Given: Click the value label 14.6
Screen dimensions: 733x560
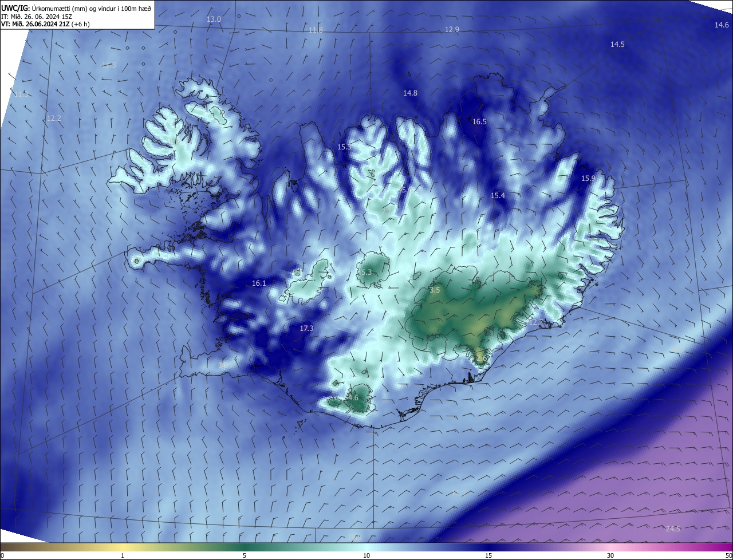Looking at the screenshot, I should (x=722, y=25).
